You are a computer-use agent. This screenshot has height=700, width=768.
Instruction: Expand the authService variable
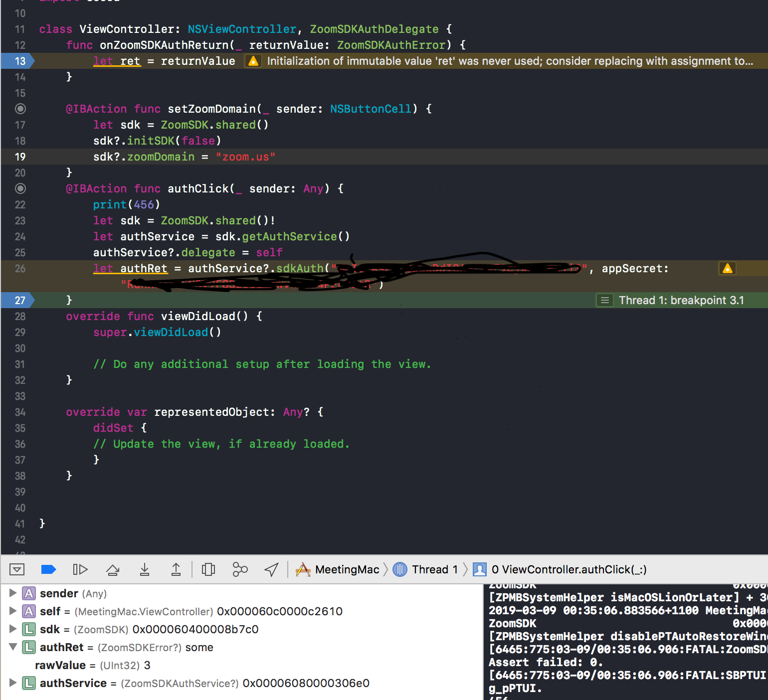tap(13, 683)
